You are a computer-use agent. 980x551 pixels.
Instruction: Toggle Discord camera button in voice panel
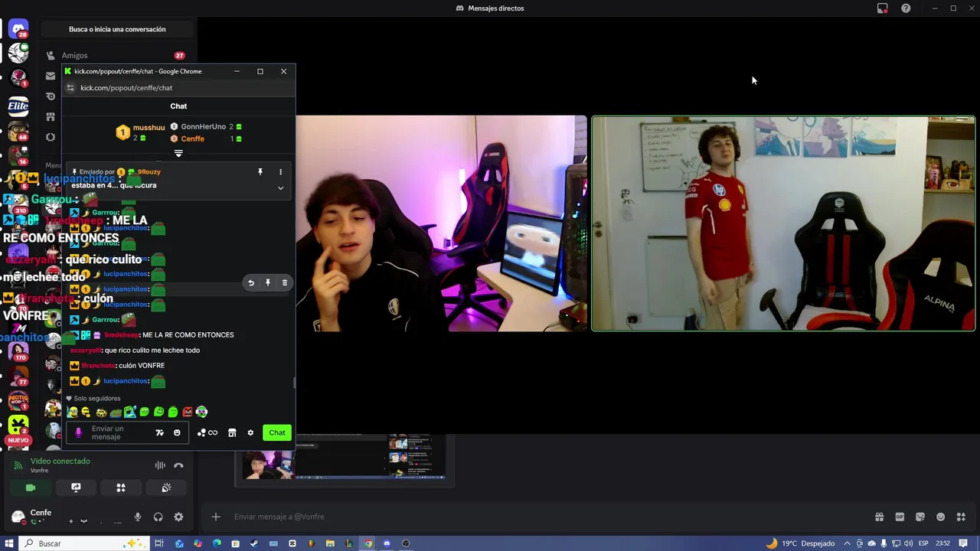click(x=31, y=487)
